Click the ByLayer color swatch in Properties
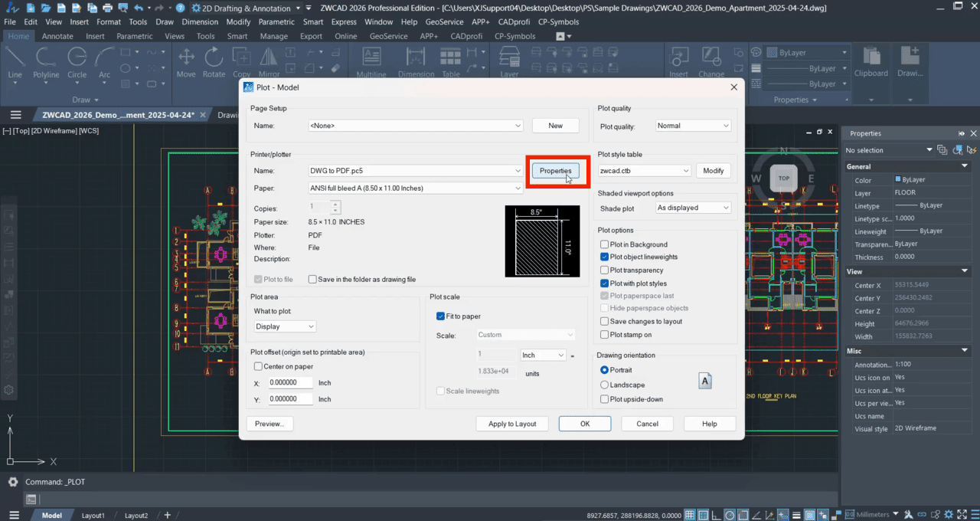980x521 pixels. 898,179
